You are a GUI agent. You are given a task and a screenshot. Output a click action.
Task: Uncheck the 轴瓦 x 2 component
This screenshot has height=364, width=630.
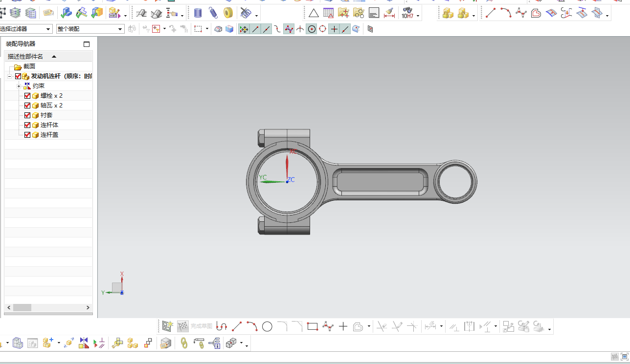(x=27, y=106)
